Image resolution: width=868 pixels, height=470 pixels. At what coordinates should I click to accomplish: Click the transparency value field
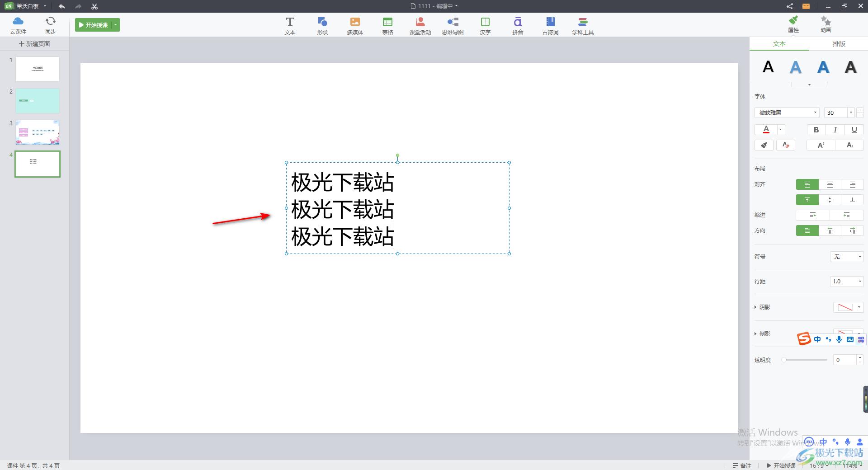click(844, 360)
